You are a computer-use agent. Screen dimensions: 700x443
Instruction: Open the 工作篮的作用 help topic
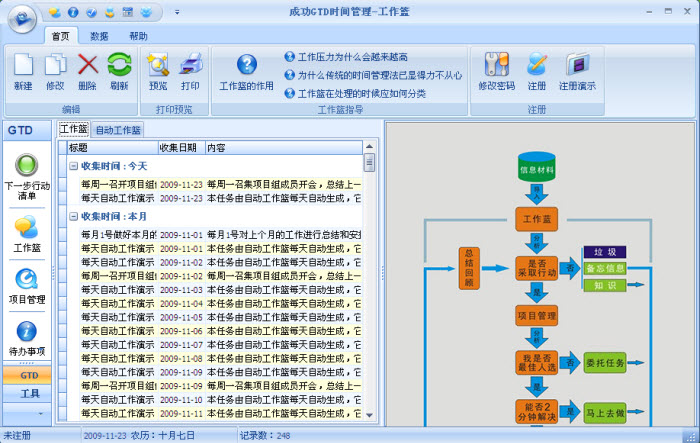(x=246, y=72)
